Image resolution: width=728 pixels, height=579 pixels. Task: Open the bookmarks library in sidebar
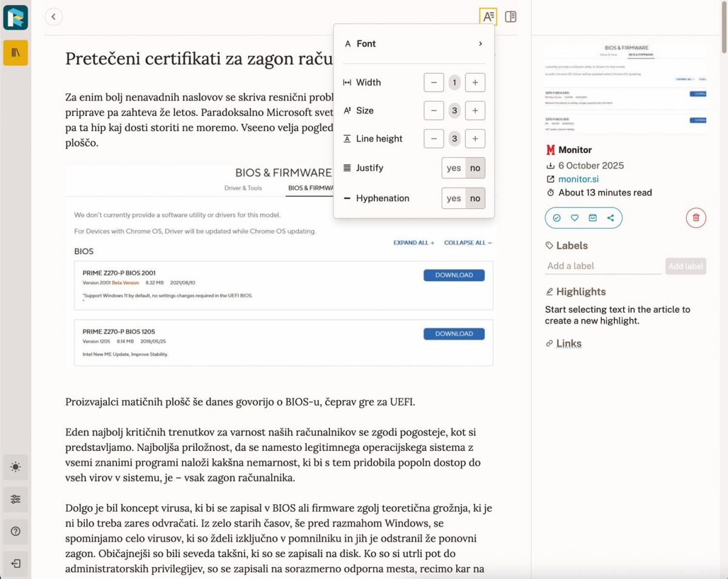[x=16, y=53]
